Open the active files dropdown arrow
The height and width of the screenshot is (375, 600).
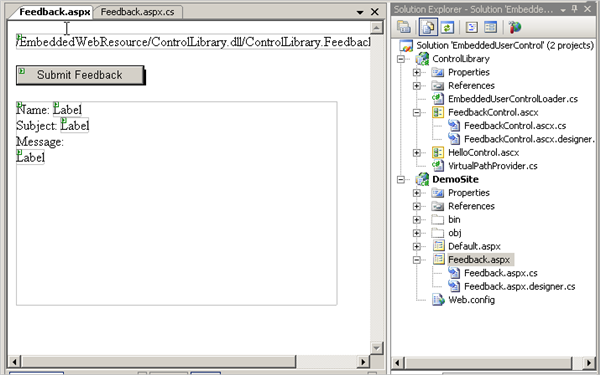click(360, 12)
